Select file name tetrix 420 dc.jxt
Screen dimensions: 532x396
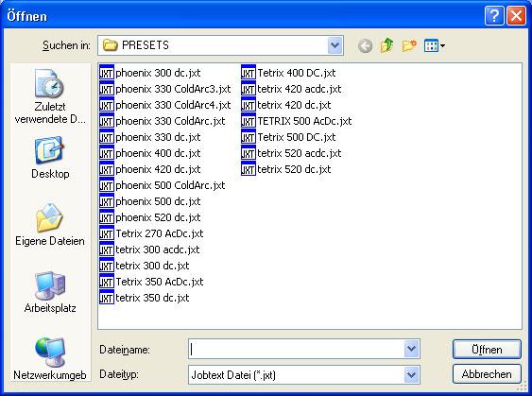294,105
